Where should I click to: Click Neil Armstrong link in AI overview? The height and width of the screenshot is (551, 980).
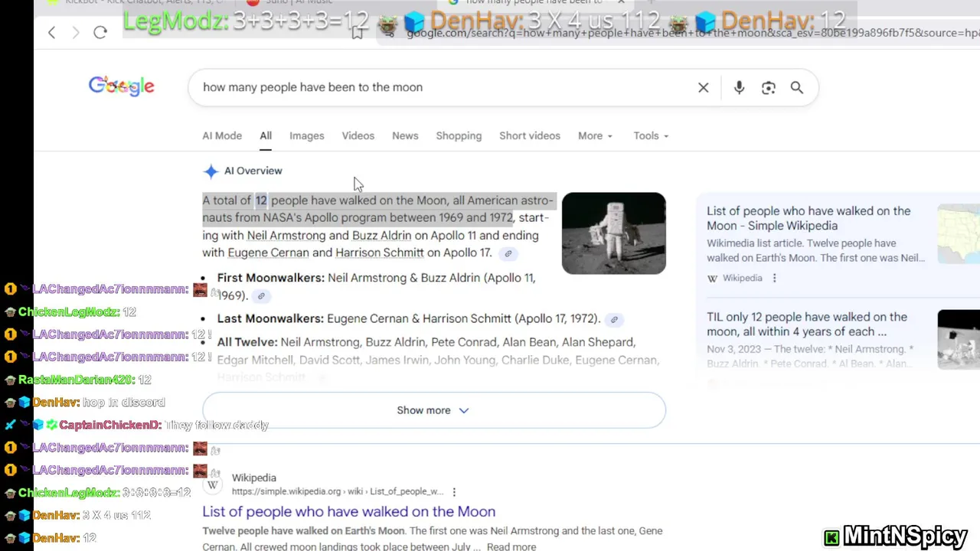coord(286,236)
